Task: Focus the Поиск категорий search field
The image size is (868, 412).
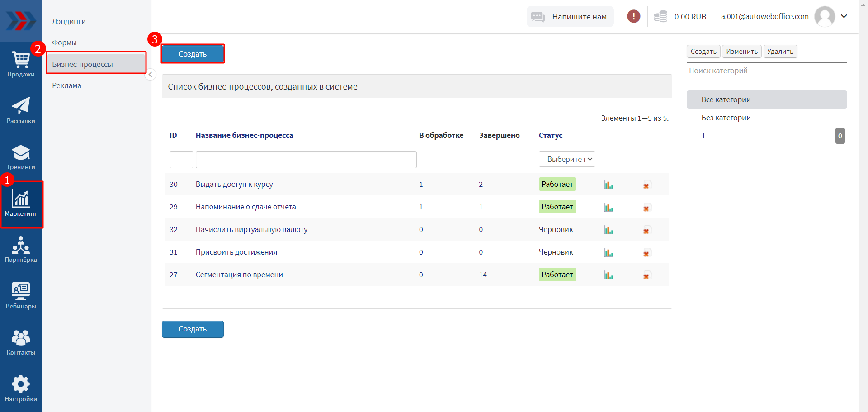Action: coord(767,71)
